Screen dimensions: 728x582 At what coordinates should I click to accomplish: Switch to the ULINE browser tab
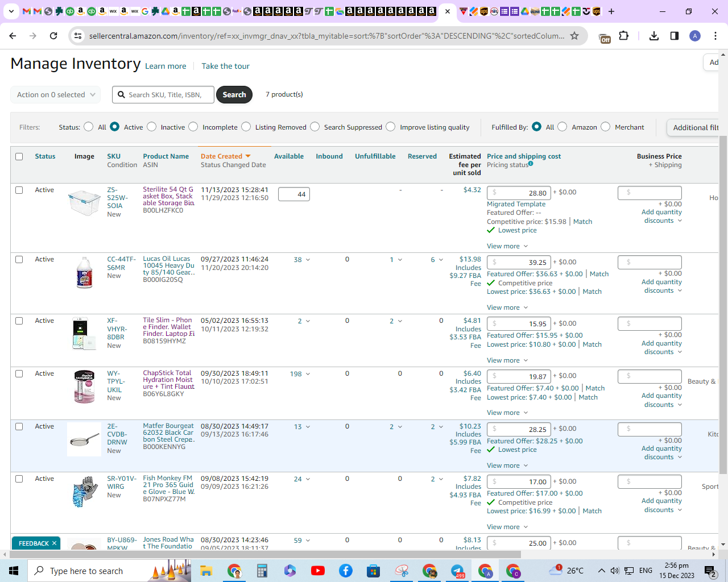pos(535,11)
